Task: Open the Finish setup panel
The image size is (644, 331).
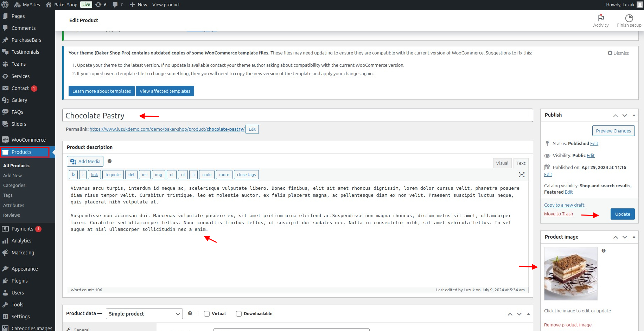Action: [629, 20]
